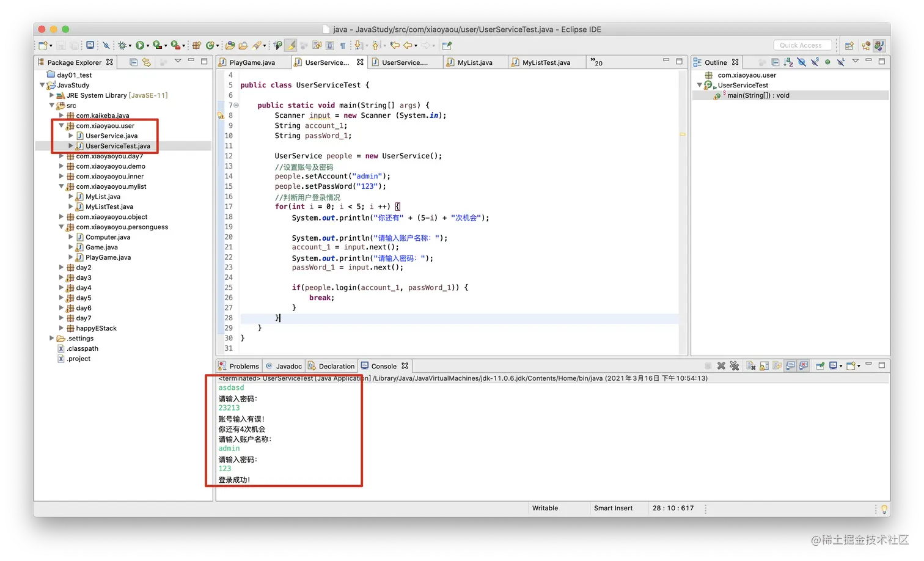Image resolution: width=924 pixels, height=561 pixels.
Task: Toggle Show Whitespace Characters pilcrow icon
Action: (x=343, y=45)
